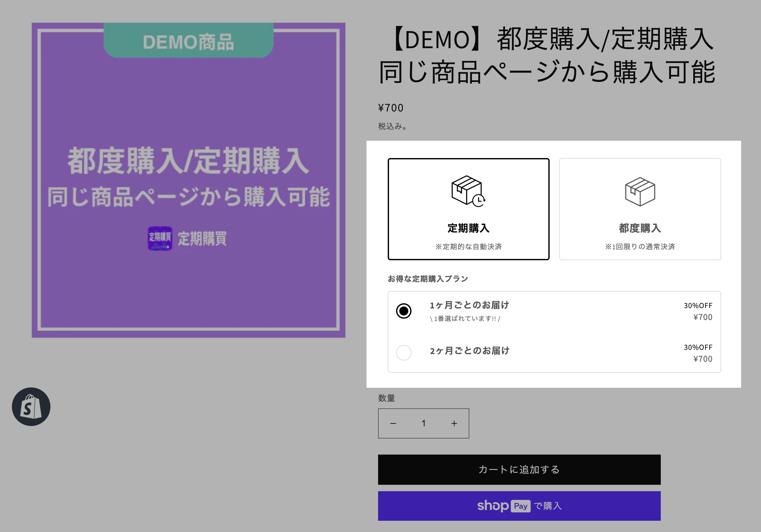
Task: Open the Shopify bag chat icon
Action: [x=31, y=406]
